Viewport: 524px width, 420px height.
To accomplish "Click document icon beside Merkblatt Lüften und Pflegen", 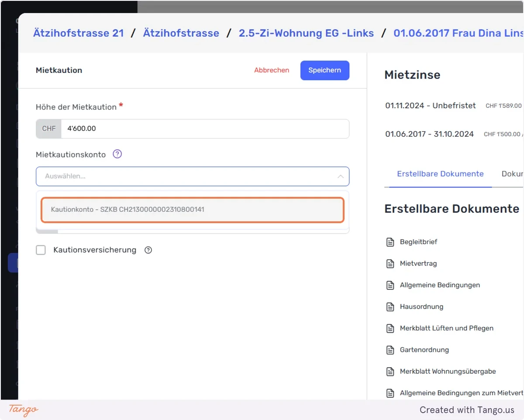I will tap(390, 328).
